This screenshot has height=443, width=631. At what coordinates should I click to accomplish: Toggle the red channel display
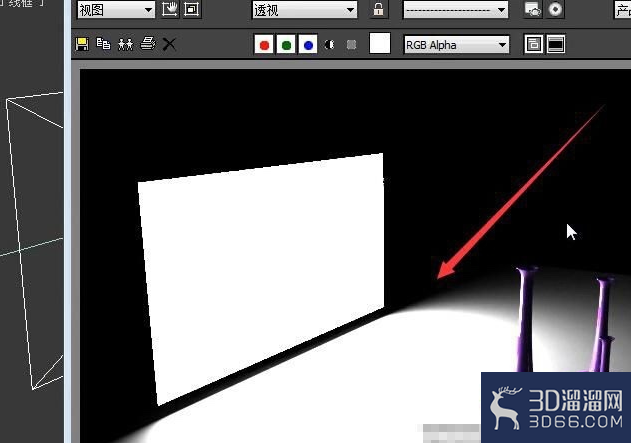264,44
